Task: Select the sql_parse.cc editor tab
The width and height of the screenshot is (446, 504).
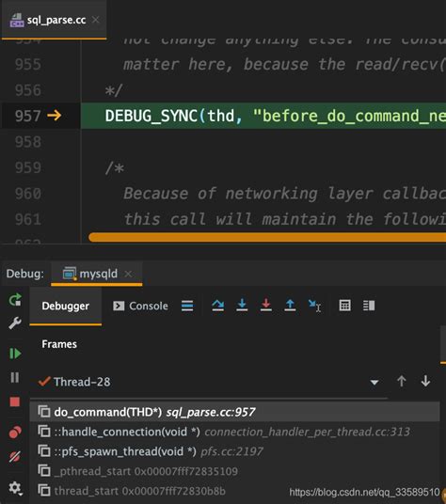Action: [54, 20]
